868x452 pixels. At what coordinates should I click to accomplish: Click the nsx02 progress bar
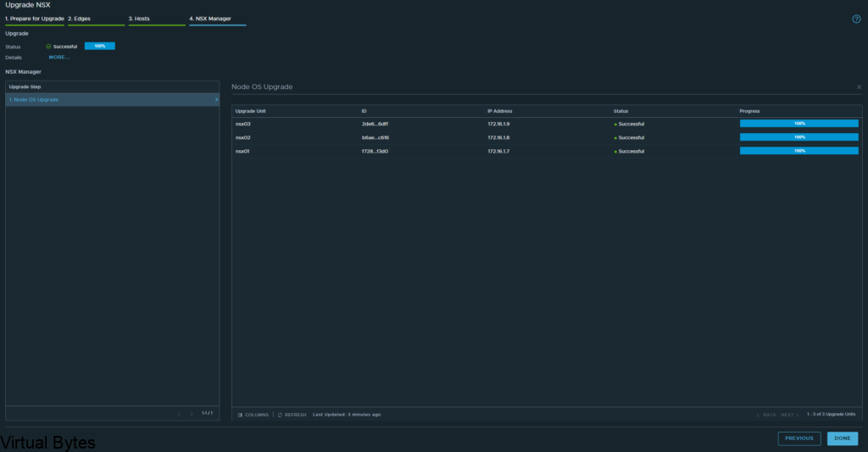click(x=798, y=137)
